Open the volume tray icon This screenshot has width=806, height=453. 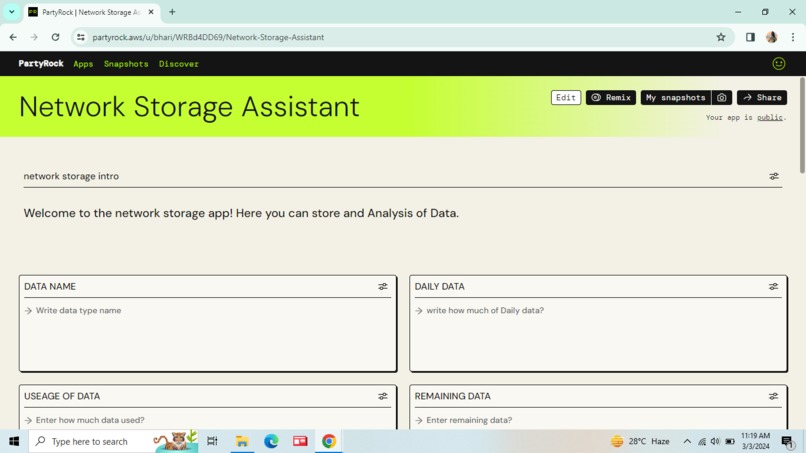click(715, 441)
